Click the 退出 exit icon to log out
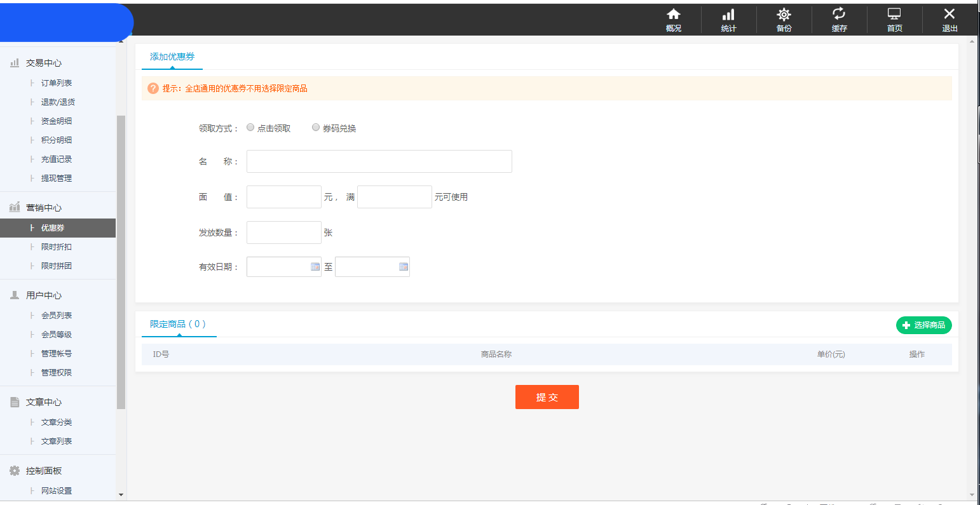The image size is (980, 505). (949, 19)
